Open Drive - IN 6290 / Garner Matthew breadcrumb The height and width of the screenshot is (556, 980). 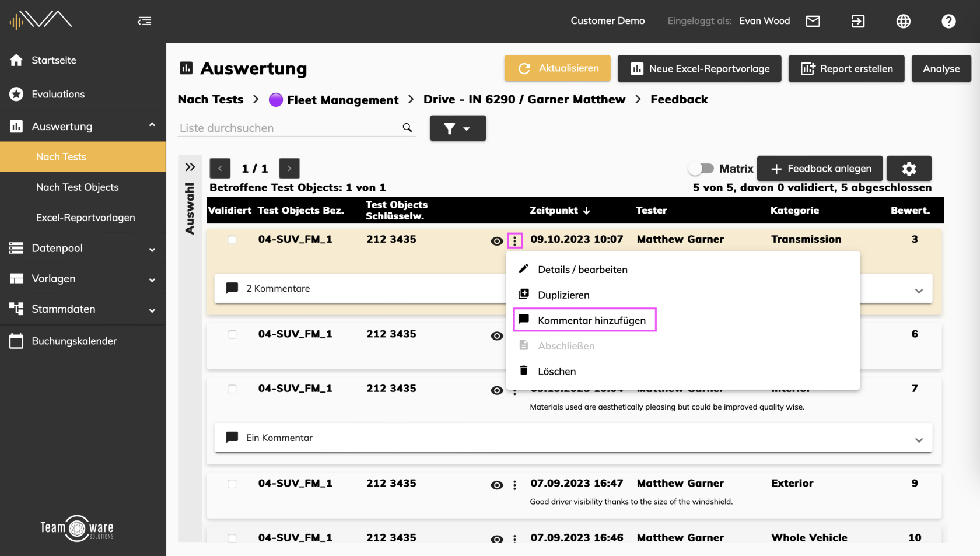524,99
